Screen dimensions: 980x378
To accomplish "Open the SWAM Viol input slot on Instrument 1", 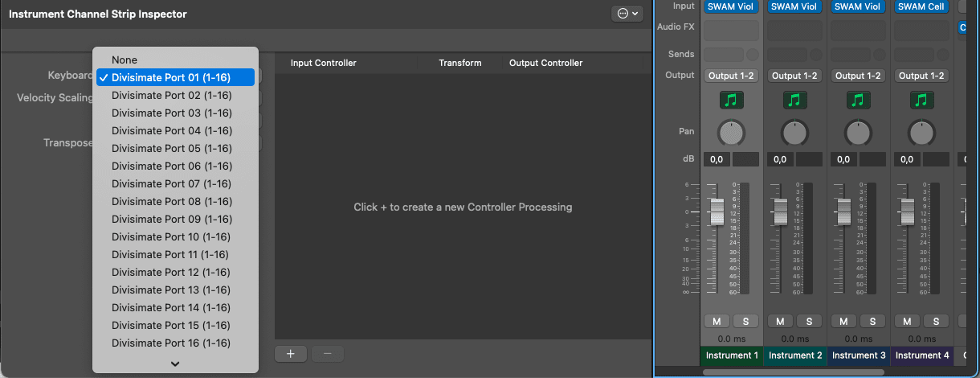I will pyautogui.click(x=731, y=6).
